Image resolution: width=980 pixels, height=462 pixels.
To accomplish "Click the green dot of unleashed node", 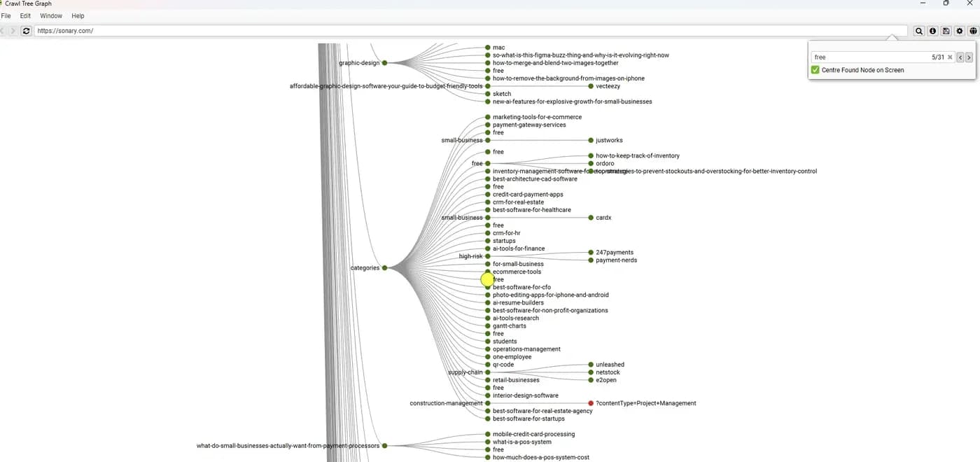I will pyautogui.click(x=591, y=365).
